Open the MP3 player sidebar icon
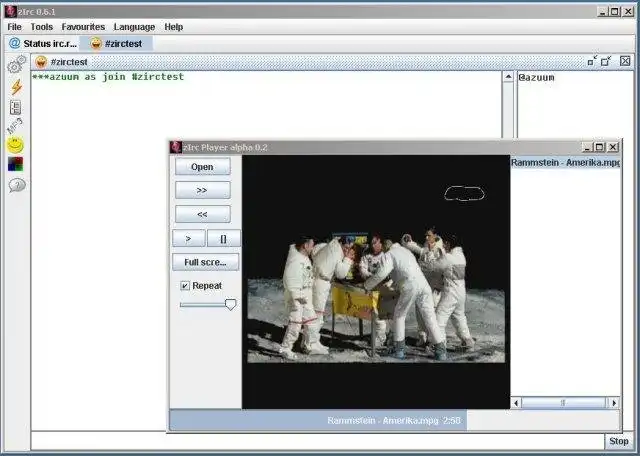Screen dimensions: 640x456 coord(15,126)
